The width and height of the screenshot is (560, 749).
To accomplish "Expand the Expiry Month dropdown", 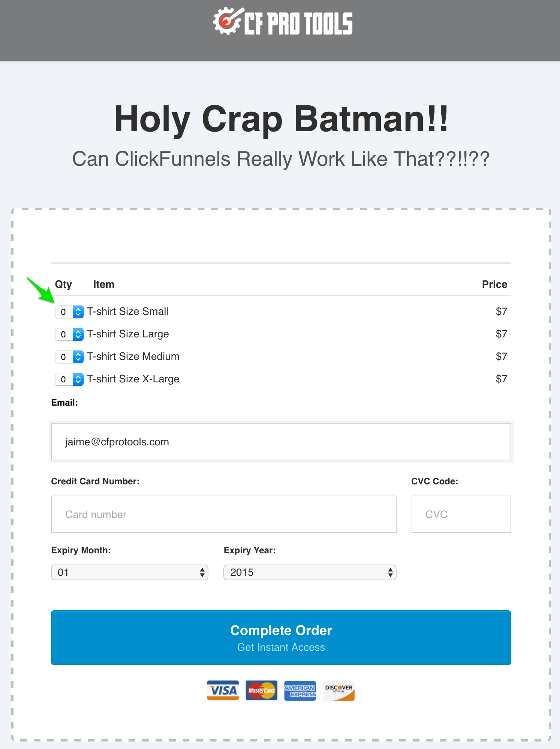I will [130, 572].
